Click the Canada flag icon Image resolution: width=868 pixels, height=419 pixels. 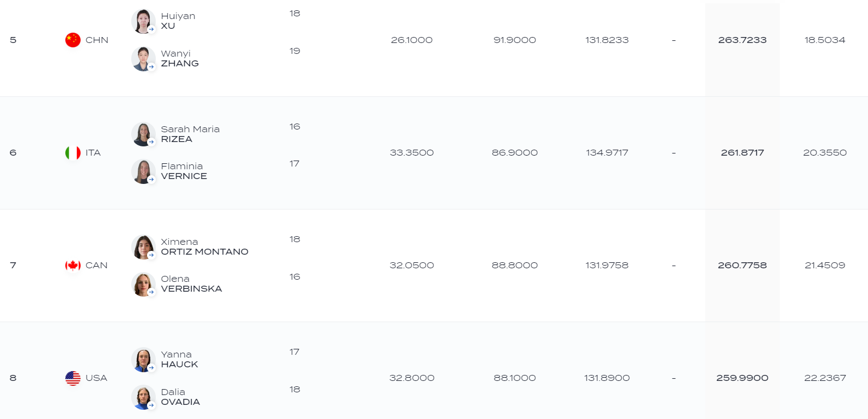point(73,266)
